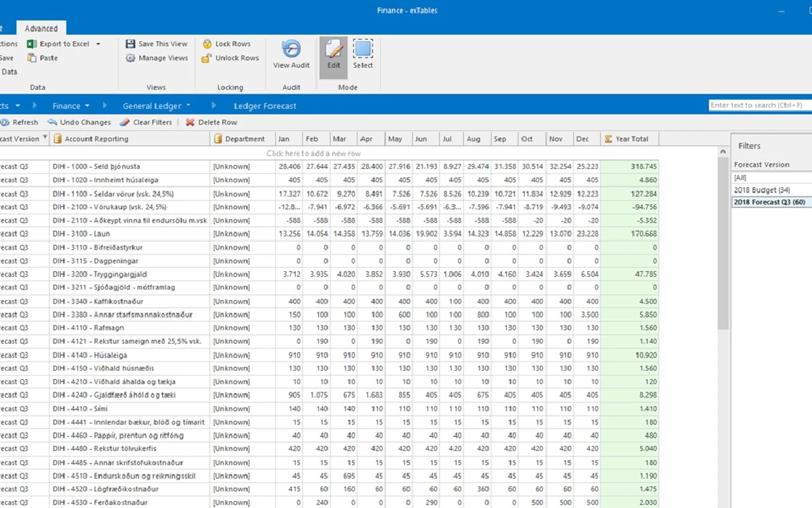Switch to Select mode
The width and height of the screenshot is (812, 508).
point(363,55)
